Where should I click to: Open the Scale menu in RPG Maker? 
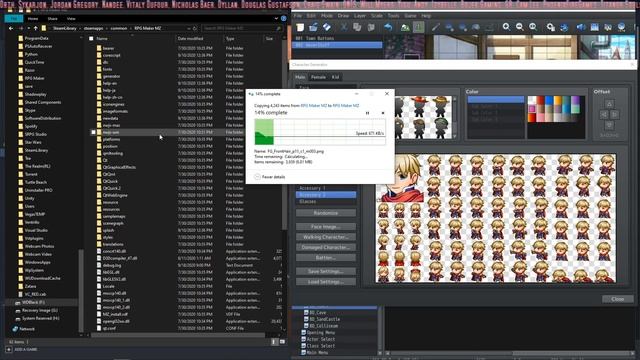pos(377,16)
